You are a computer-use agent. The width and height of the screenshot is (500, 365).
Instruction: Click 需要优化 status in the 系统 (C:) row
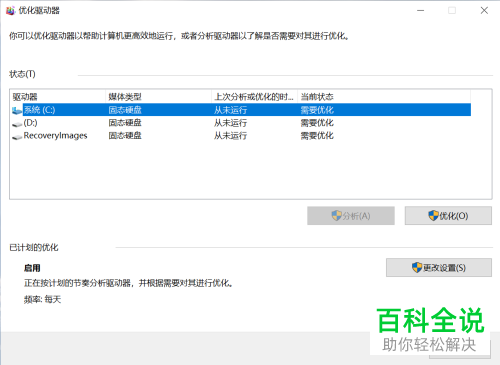(x=317, y=110)
